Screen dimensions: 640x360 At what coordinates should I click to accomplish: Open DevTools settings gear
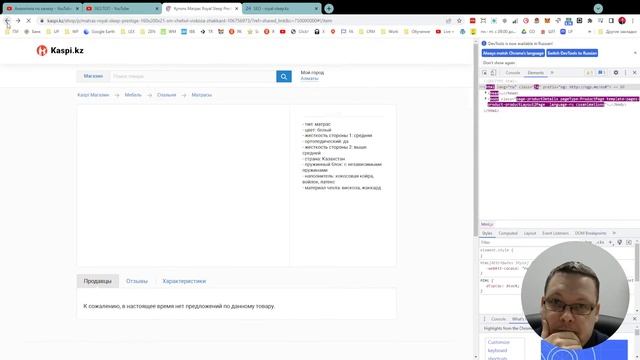click(616, 73)
